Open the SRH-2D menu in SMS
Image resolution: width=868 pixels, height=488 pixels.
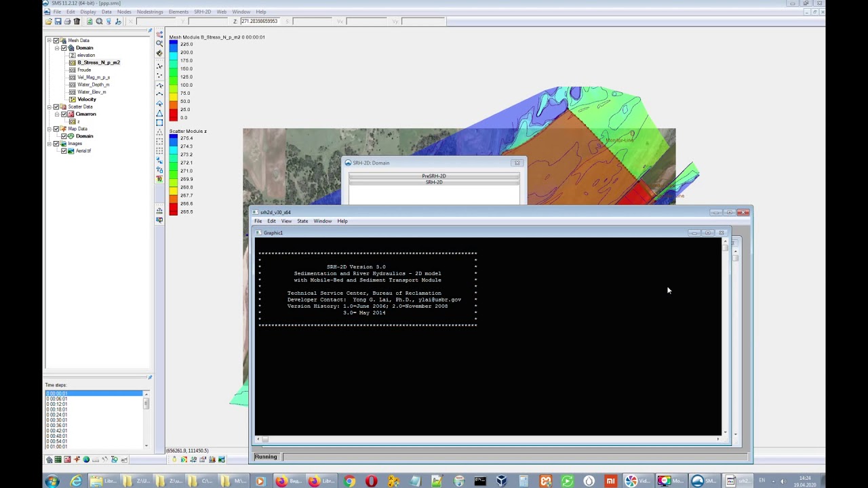pos(202,12)
